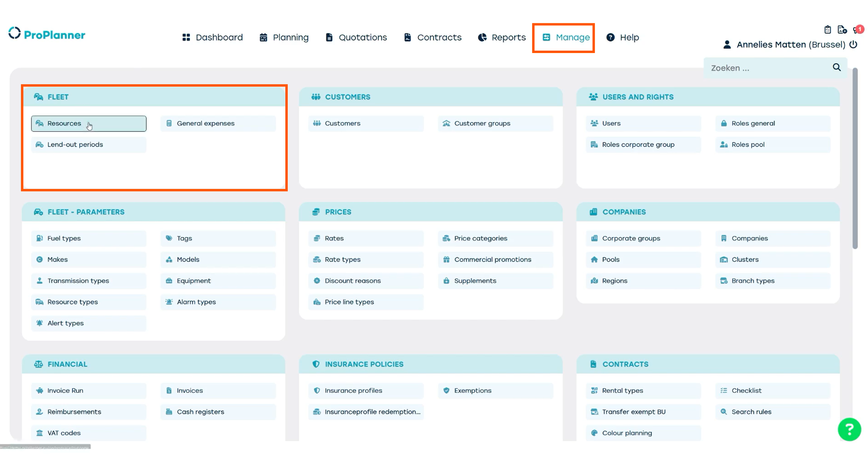
Task: Click the clipboard checklist icon in header
Action: (x=827, y=30)
